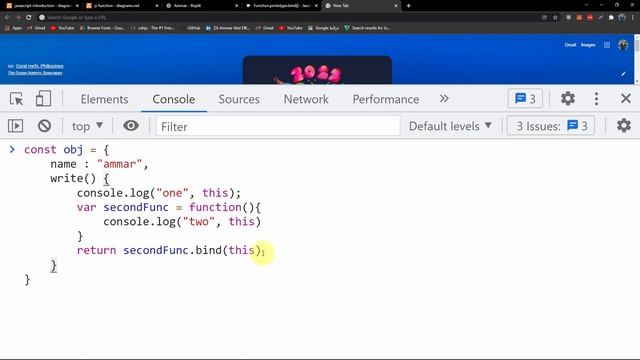Click the Gmail link on Google page
Image resolution: width=640 pixels, height=360 pixels.
(570, 45)
